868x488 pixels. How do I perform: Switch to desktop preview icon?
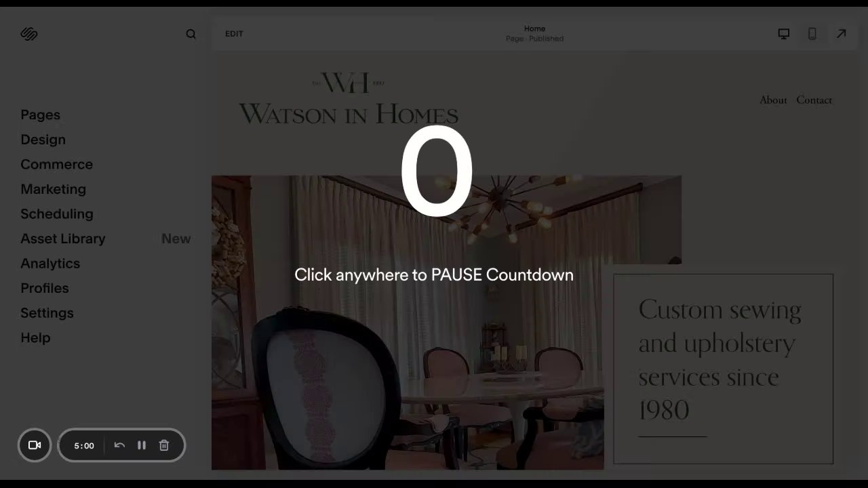[784, 34]
